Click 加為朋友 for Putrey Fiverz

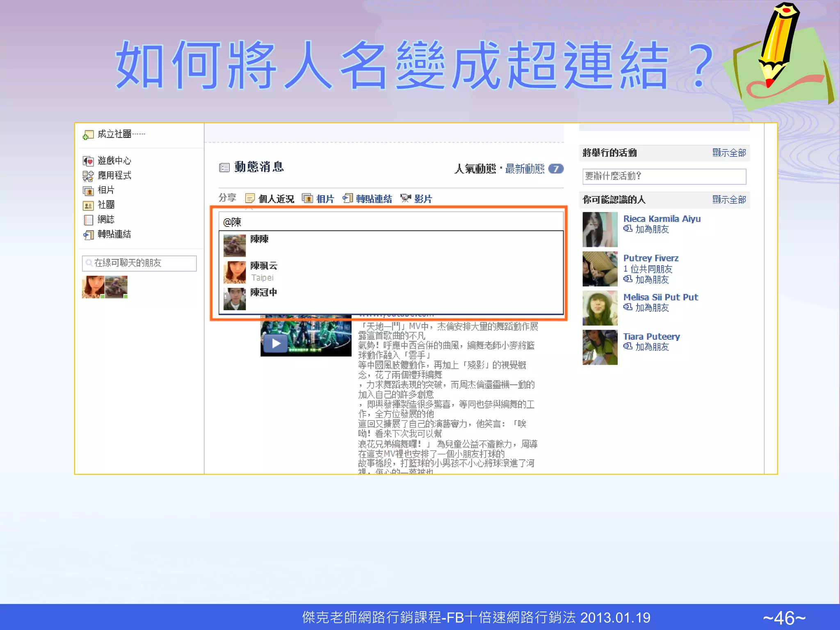click(x=652, y=280)
